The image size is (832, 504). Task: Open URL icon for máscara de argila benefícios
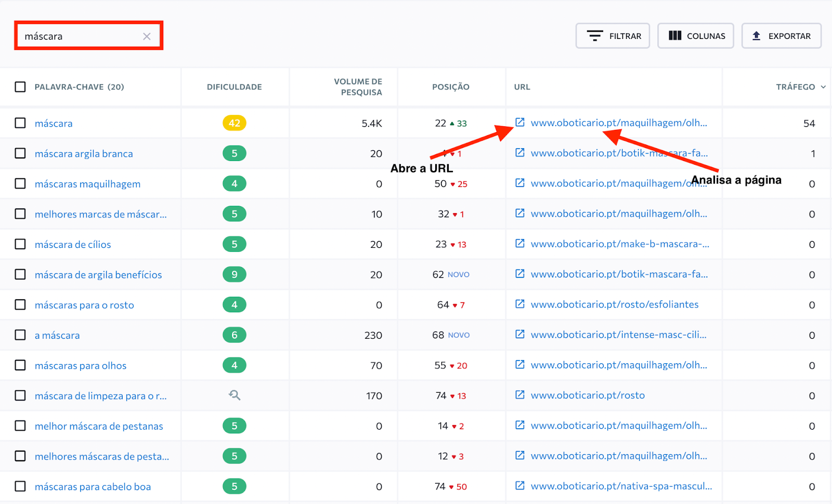pyautogui.click(x=519, y=273)
